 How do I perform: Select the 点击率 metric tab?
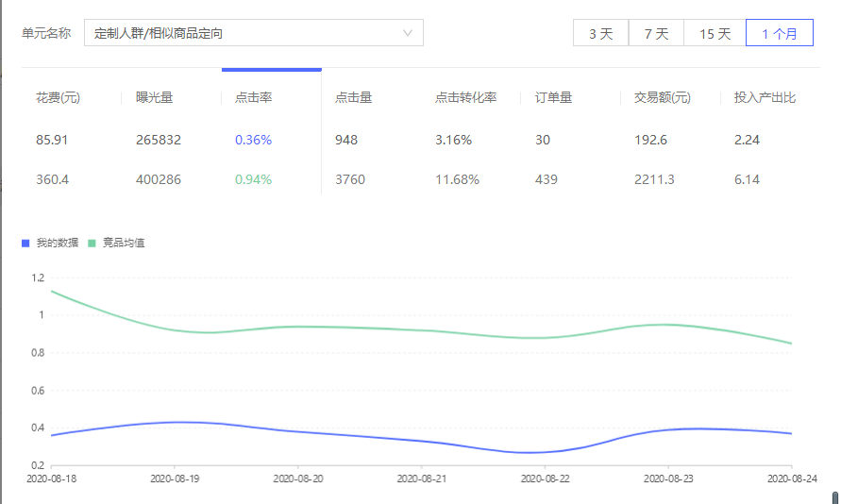pos(253,97)
